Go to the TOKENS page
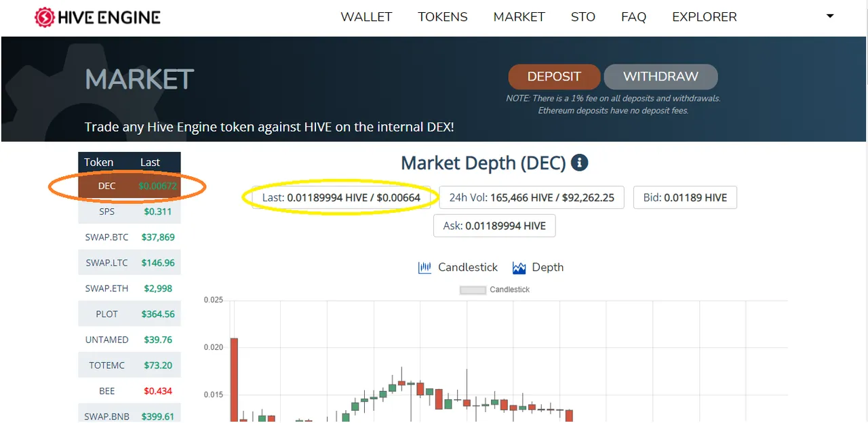This screenshot has height=423, width=868. point(443,17)
